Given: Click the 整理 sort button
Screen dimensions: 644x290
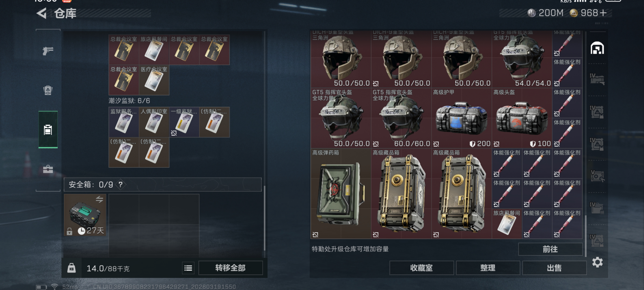Looking at the screenshot, I should pos(488,268).
